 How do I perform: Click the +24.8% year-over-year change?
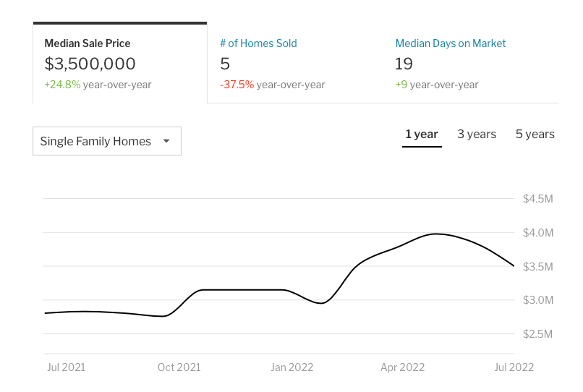pos(62,85)
